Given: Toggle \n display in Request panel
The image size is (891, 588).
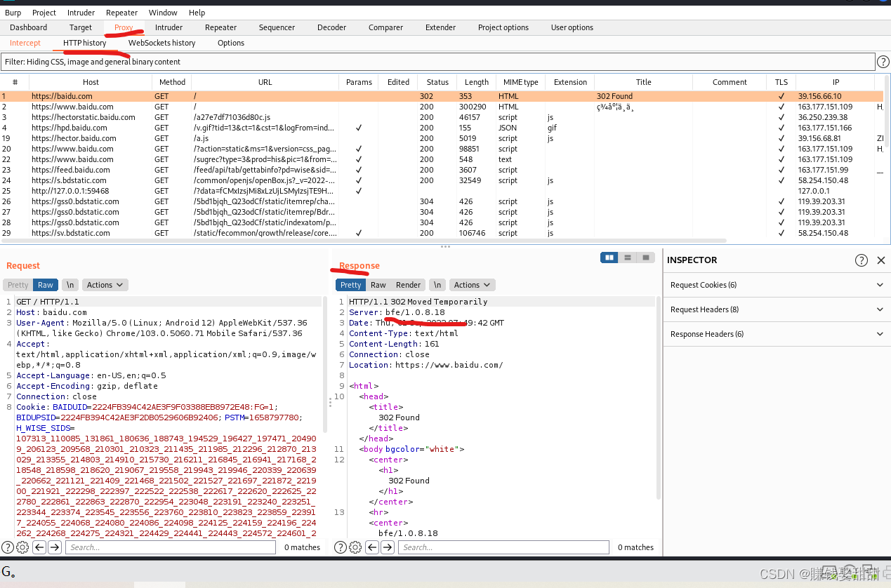Looking at the screenshot, I should [70, 285].
